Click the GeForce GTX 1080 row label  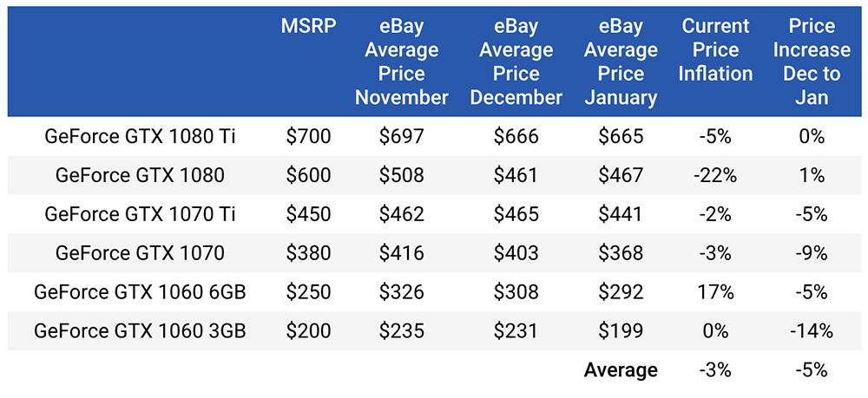140,175
